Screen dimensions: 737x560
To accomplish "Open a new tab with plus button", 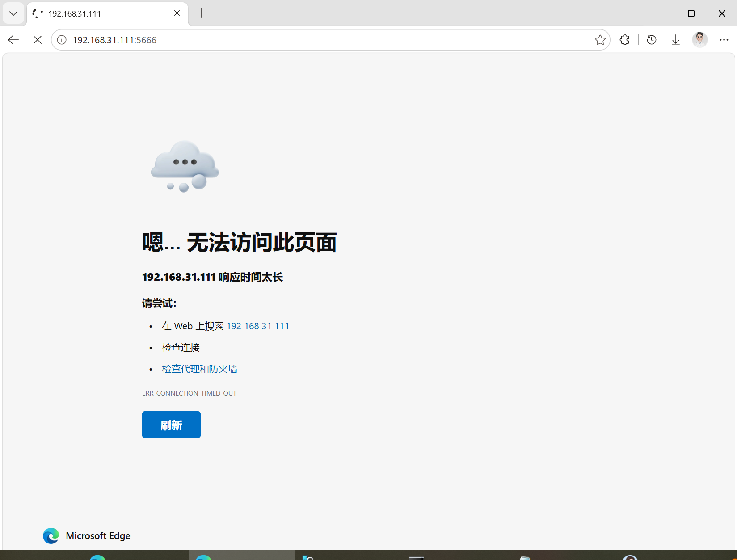I will pyautogui.click(x=201, y=13).
